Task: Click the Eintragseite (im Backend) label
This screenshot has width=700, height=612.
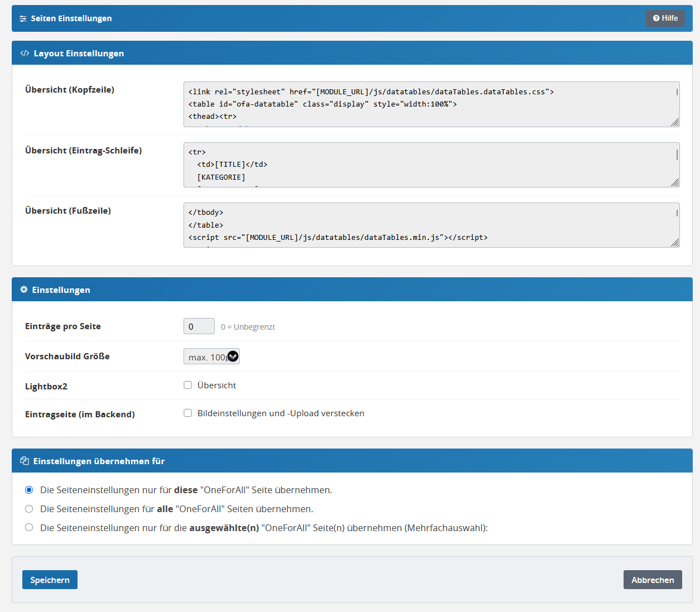Action: point(80,415)
